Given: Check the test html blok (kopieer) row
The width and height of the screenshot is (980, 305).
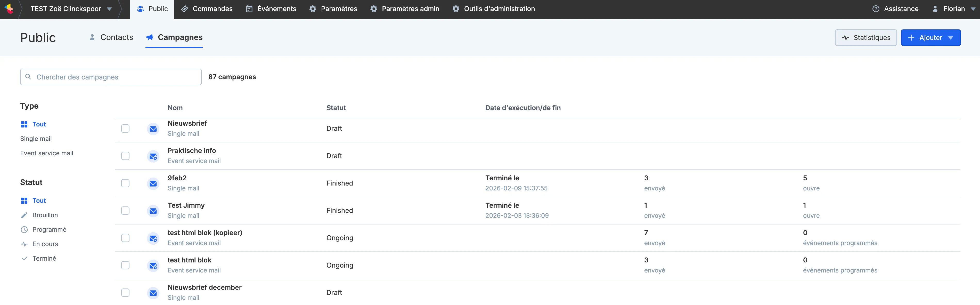Looking at the screenshot, I should pos(125,238).
